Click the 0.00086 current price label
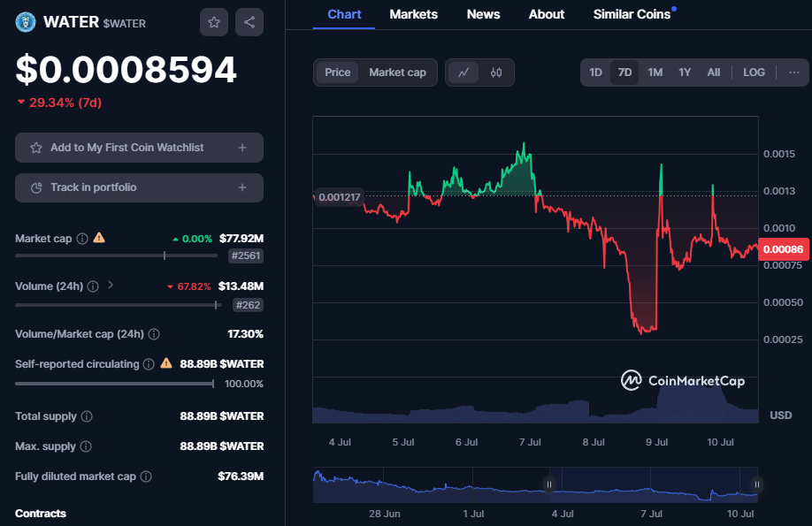 coord(783,249)
